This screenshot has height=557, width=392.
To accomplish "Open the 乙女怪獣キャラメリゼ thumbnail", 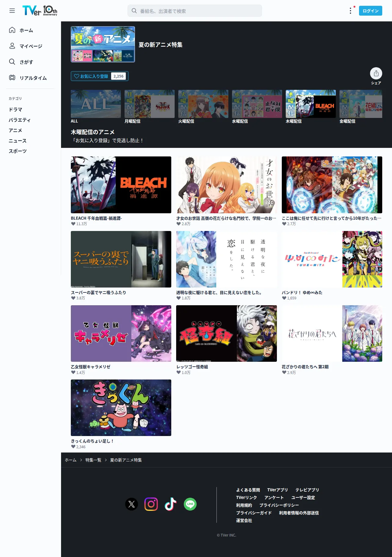I will pos(121,333).
